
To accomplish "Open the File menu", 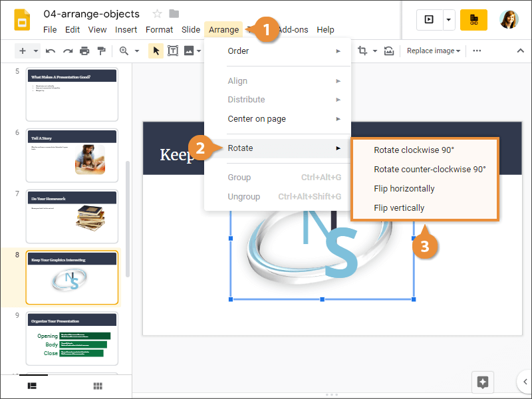I will [x=50, y=30].
